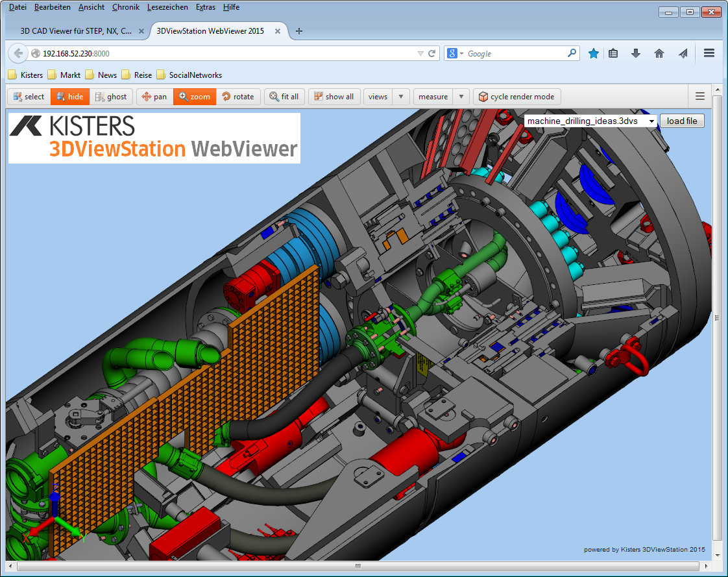
Task: Click the Kisters 3DViewStation WebViewer logo
Action: [154, 138]
